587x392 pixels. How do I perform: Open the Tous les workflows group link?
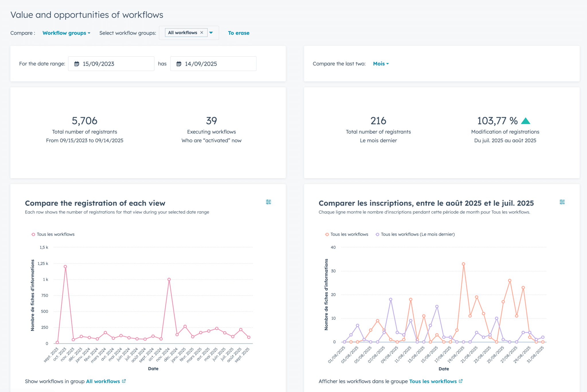click(433, 381)
